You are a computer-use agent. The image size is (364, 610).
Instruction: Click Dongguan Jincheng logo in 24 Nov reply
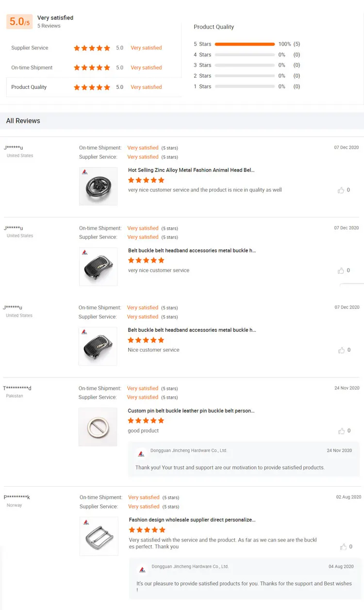[141, 454]
